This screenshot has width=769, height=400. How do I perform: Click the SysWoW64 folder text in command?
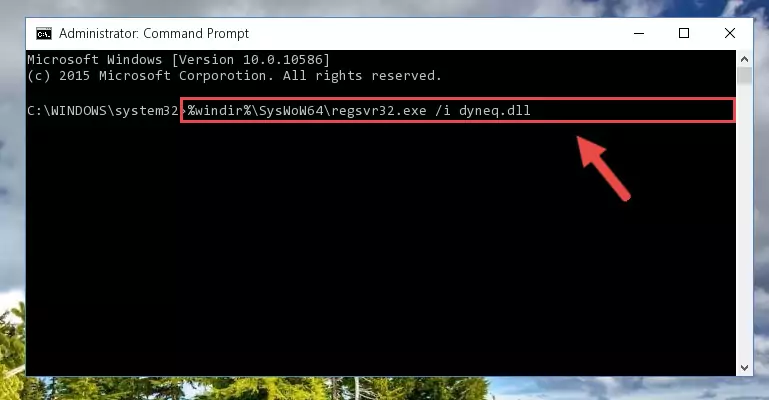291,111
